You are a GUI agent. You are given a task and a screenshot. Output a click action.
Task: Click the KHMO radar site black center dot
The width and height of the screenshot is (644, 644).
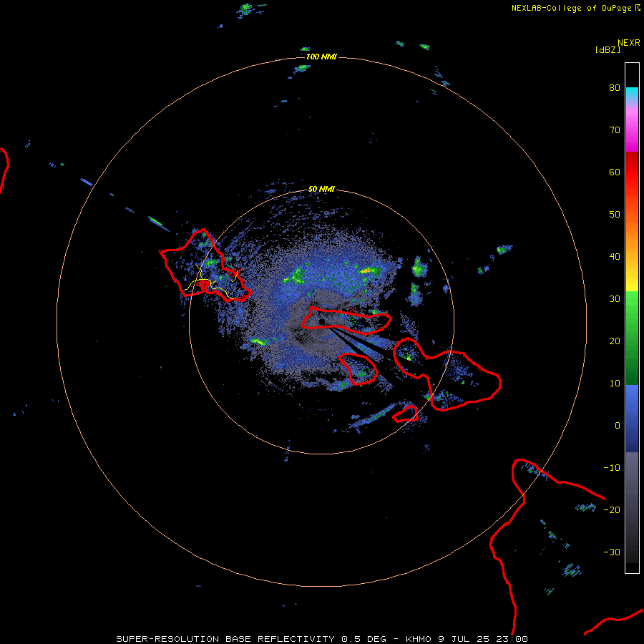click(x=321, y=321)
